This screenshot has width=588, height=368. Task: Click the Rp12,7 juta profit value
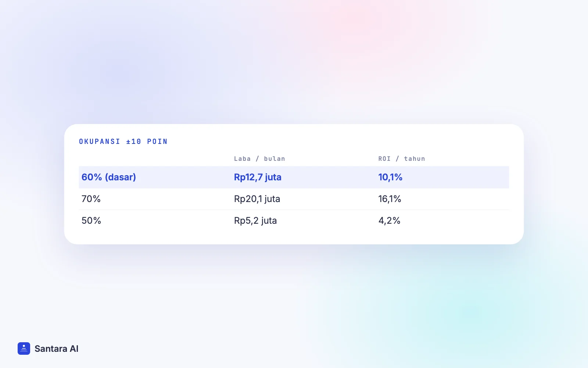pyautogui.click(x=258, y=177)
